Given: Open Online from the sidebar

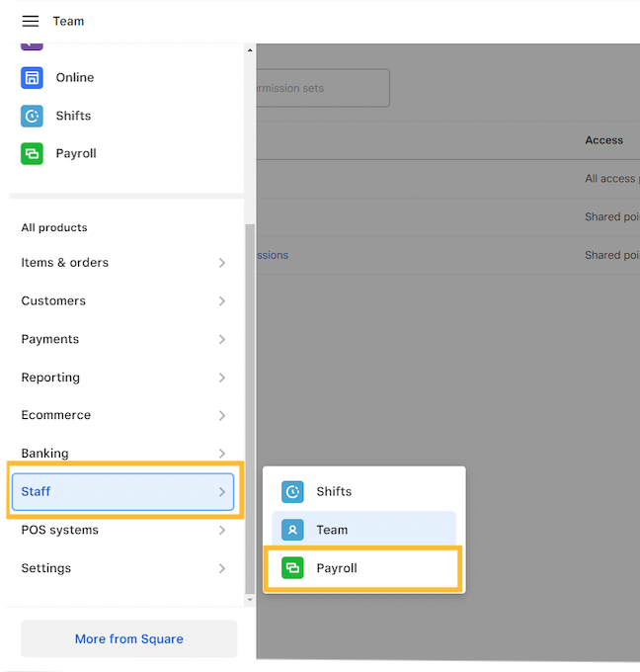Looking at the screenshot, I should tap(75, 77).
